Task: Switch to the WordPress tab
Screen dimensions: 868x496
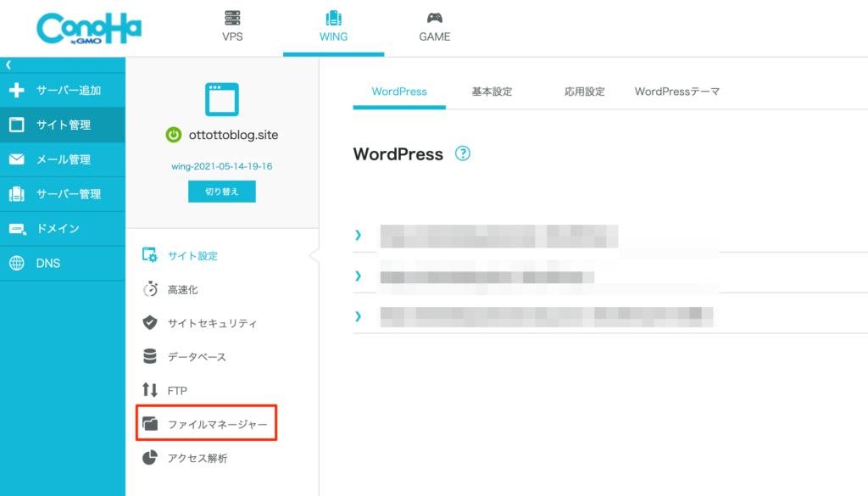Action: coord(399,92)
